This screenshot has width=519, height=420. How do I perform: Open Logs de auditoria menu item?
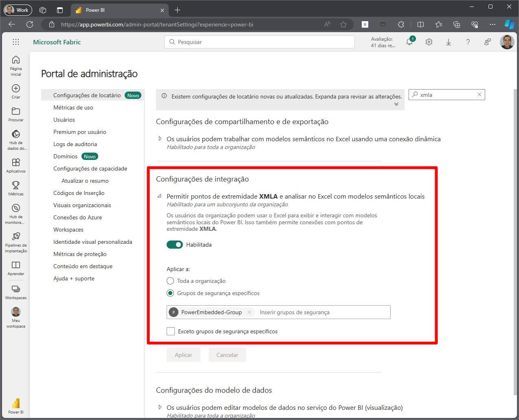75,144
